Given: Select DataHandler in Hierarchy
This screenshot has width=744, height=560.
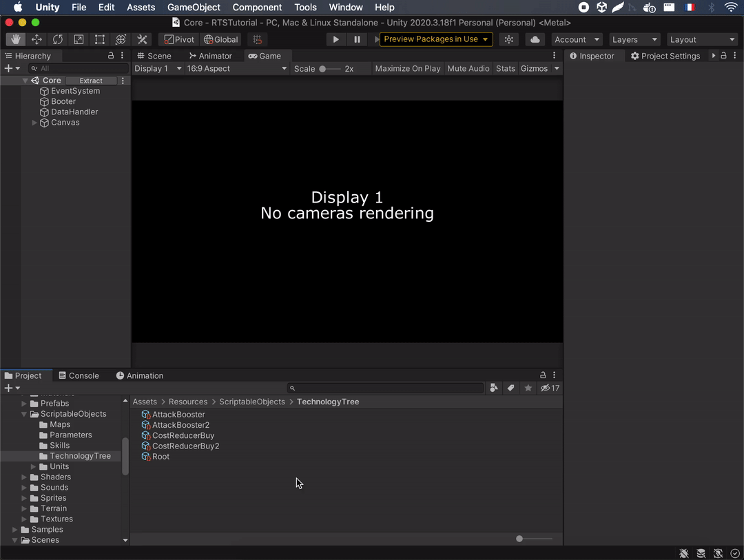Looking at the screenshot, I should pos(74,112).
